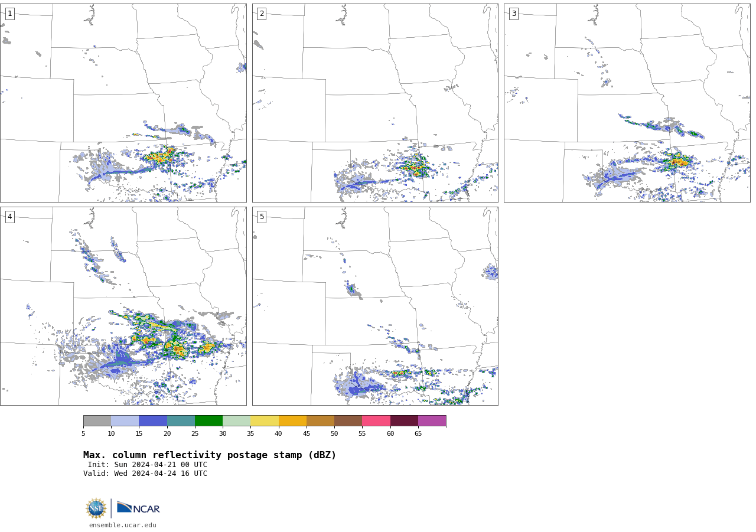This screenshot has height=532, width=756.
Task: Click the colorbar tick label 65
Action: [418, 434]
